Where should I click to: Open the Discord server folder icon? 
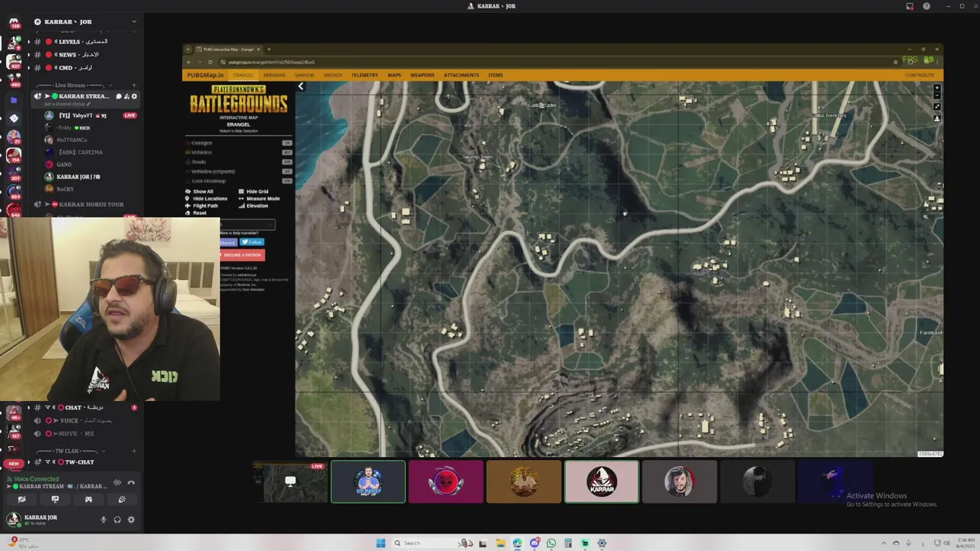[x=14, y=99]
